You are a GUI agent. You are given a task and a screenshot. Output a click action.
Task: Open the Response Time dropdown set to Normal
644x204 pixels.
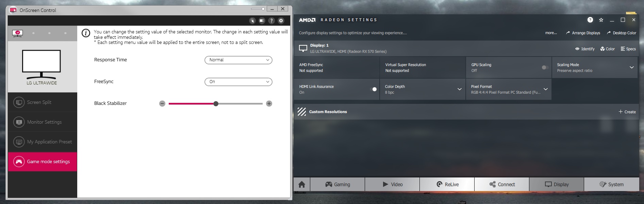(x=238, y=60)
